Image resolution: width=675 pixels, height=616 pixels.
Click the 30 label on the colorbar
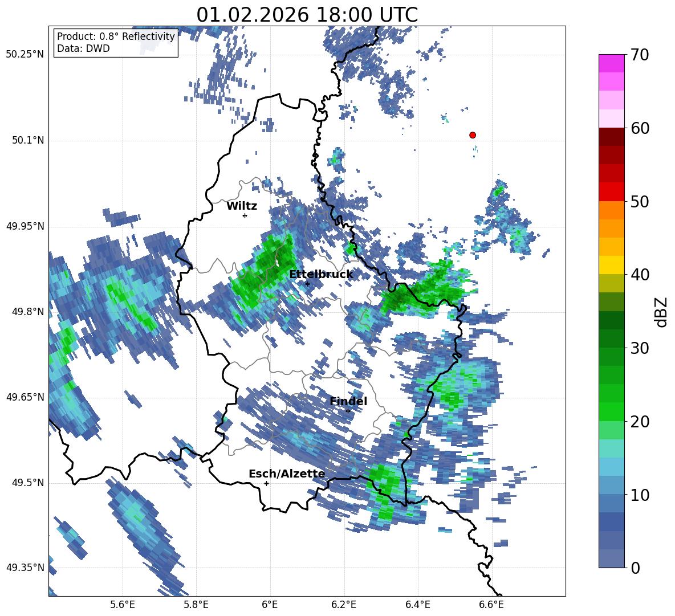point(639,348)
